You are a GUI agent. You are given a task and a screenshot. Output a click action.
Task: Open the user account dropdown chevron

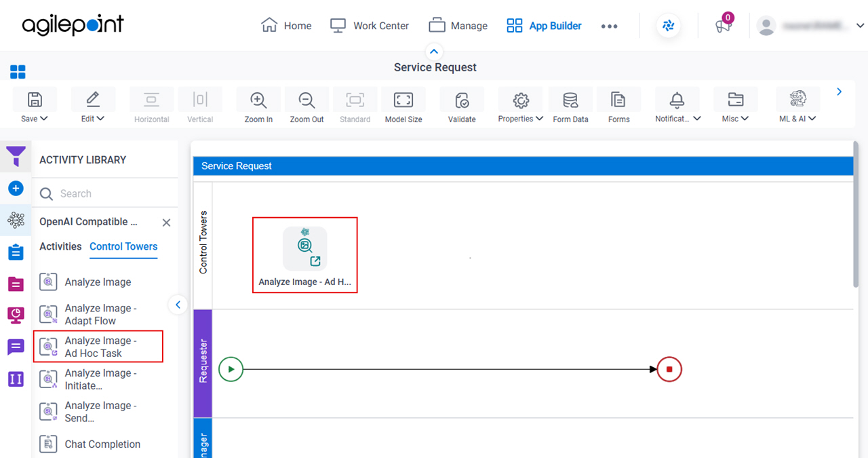point(860,26)
